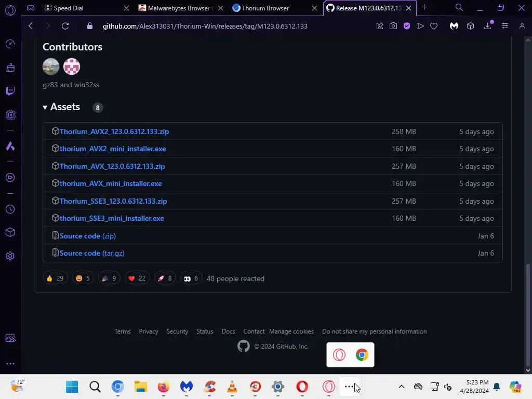Download thorium_SSE3_mini_installer.exe
Screen dimensions: 532x399
pyautogui.click(x=112, y=219)
